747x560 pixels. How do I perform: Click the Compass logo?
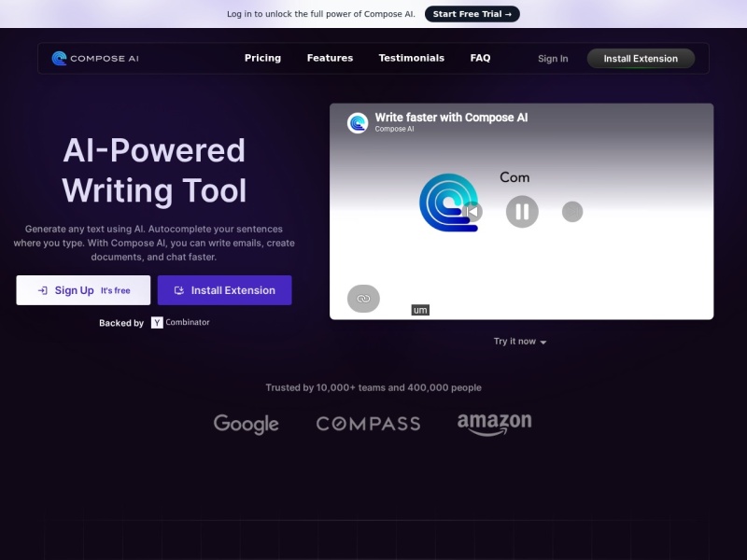368,424
